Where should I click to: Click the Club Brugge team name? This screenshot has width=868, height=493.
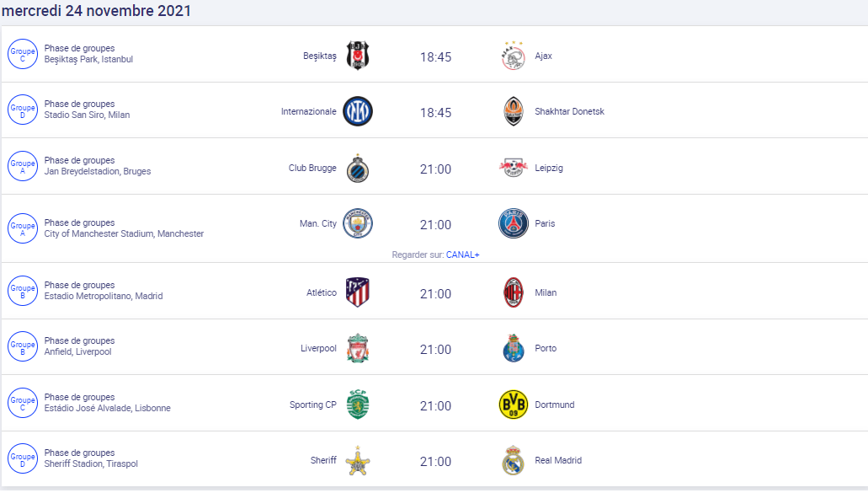tap(312, 168)
